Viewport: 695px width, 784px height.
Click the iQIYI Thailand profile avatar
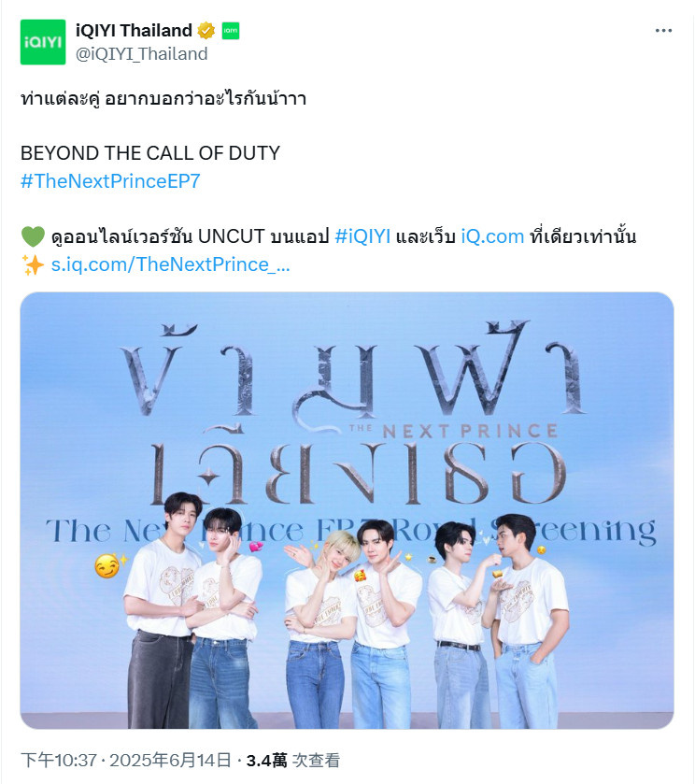(42, 42)
